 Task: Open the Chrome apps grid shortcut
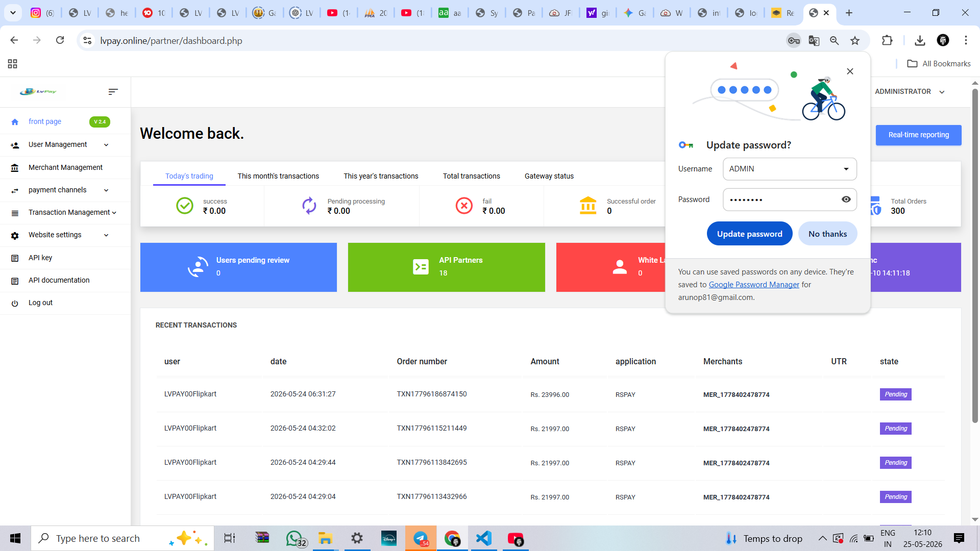13,64
